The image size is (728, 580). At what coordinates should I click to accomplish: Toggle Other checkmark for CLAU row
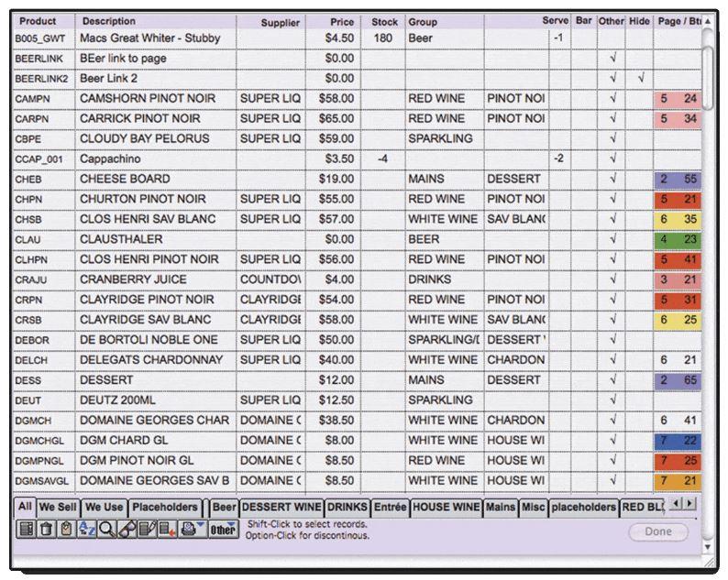pos(612,239)
